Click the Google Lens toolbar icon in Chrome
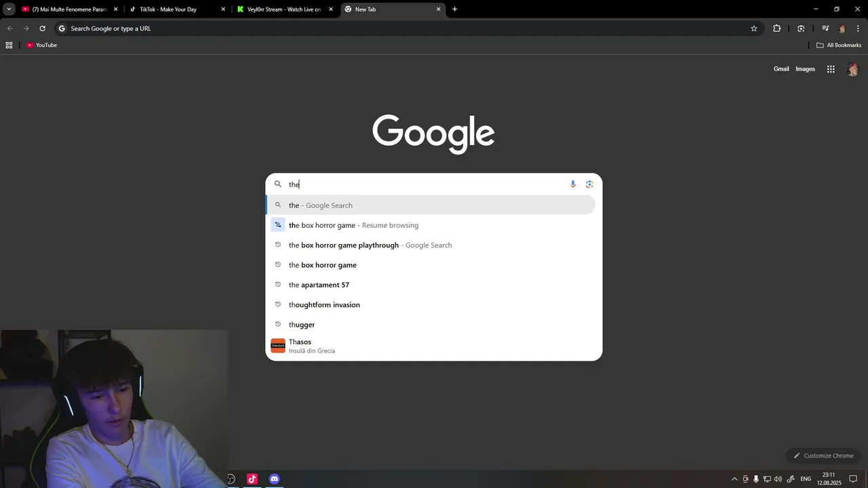Viewport: 868px width, 488px height. point(801,28)
